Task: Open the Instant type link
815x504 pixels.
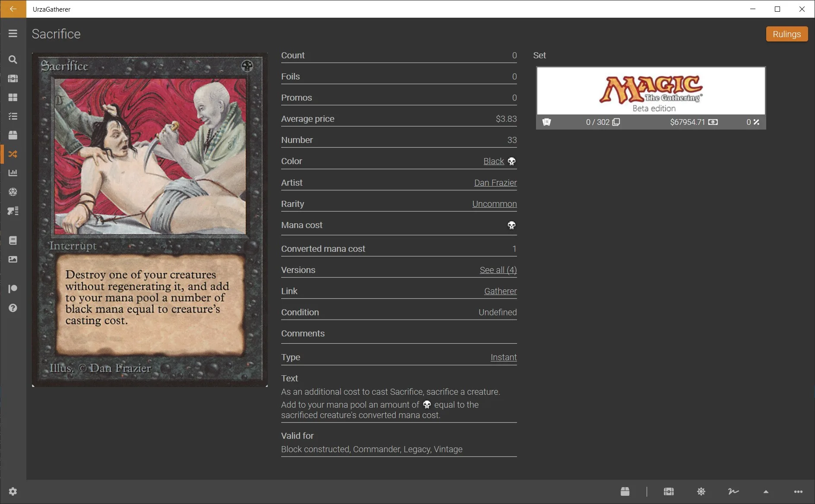Action: pos(504,357)
